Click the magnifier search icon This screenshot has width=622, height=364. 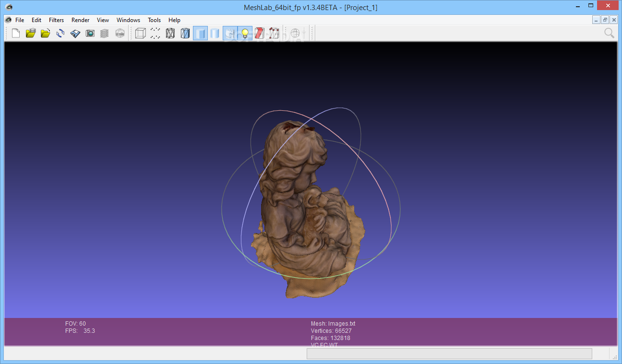tap(609, 33)
